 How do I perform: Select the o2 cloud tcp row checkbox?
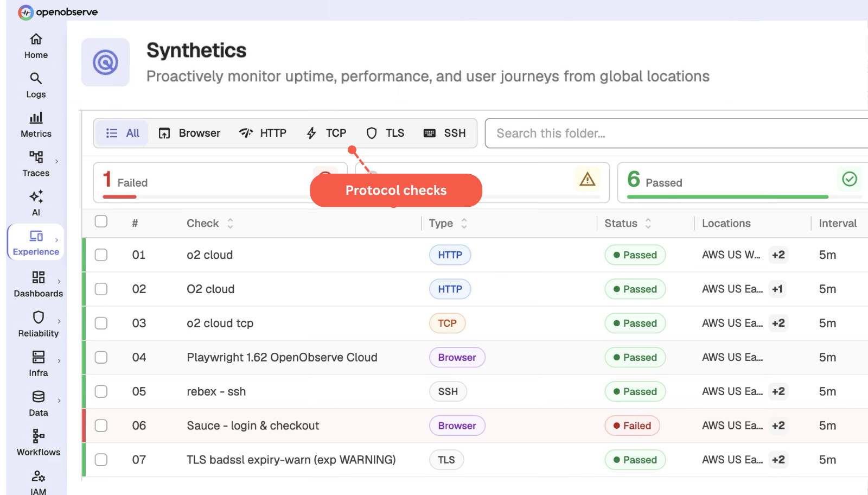tap(101, 323)
